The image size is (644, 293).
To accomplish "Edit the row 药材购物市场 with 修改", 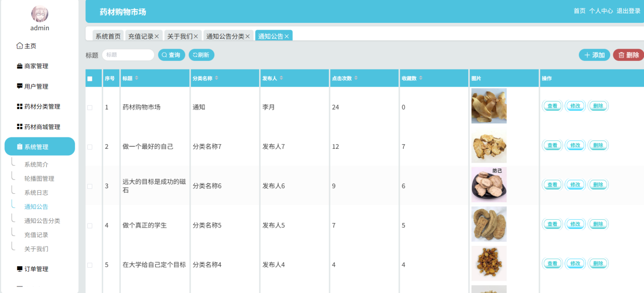I will (575, 106).
